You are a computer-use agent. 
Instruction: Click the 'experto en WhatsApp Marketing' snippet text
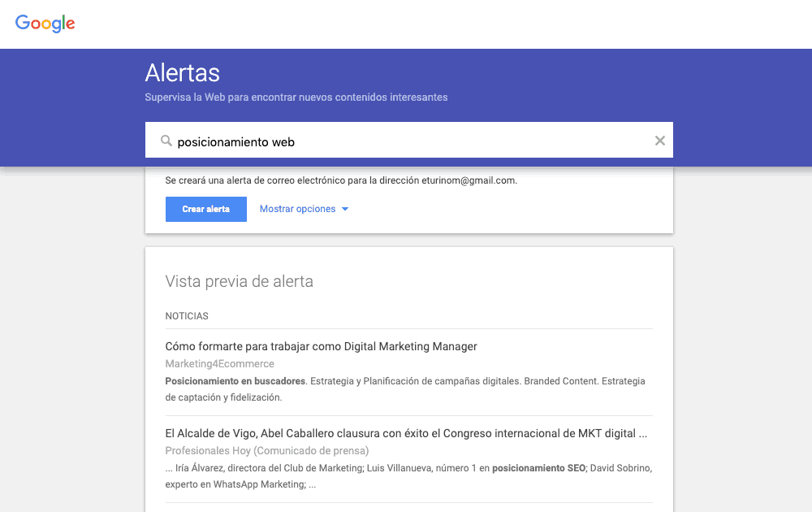click(x=234, y=484)
